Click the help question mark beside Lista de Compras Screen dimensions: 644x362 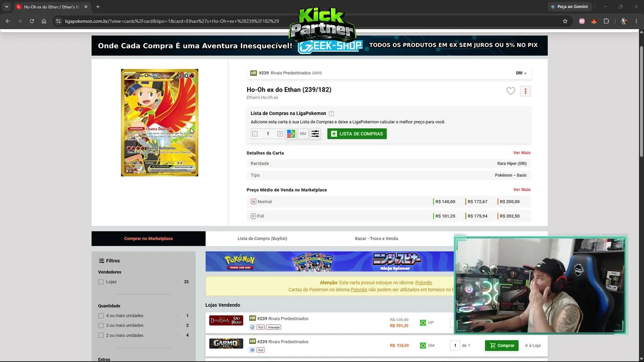coord(331,114)
